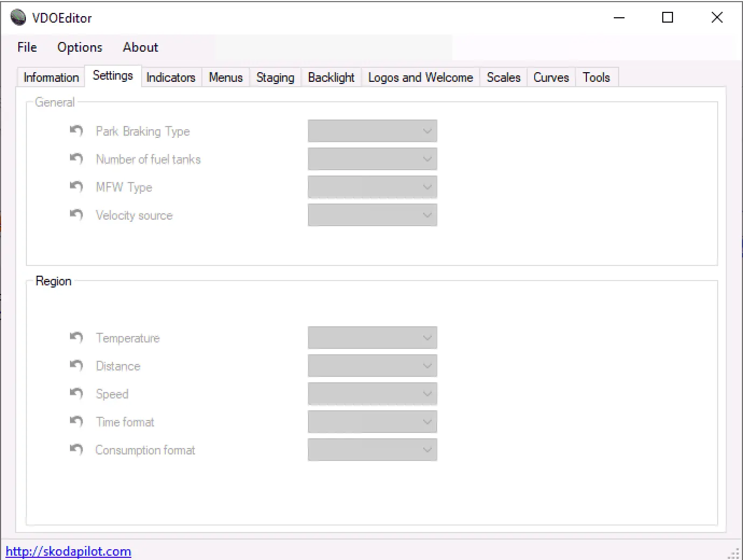Click the revert icon next to Velocity source
743x560 pixels.
[x=76, y=215]
